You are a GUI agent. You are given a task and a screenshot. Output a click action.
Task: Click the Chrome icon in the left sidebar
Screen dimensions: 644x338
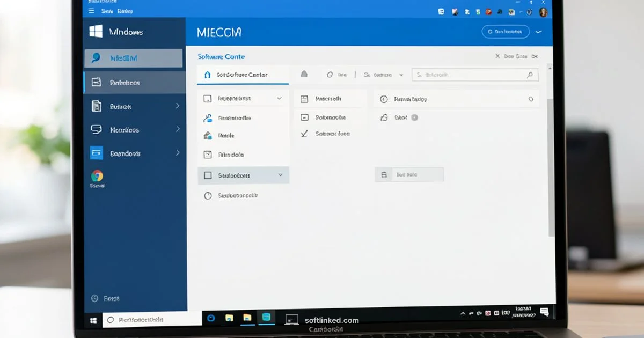coord(97,176)
